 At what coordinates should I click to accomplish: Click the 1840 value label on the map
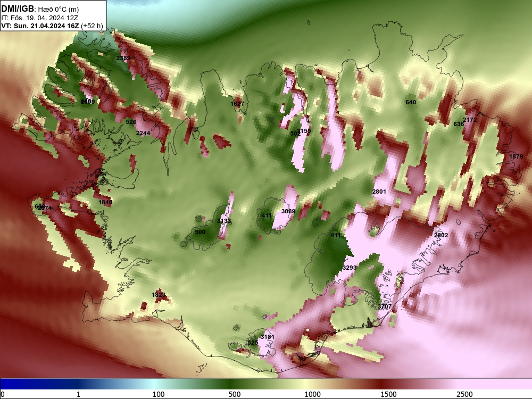click(x=105, y=202)
